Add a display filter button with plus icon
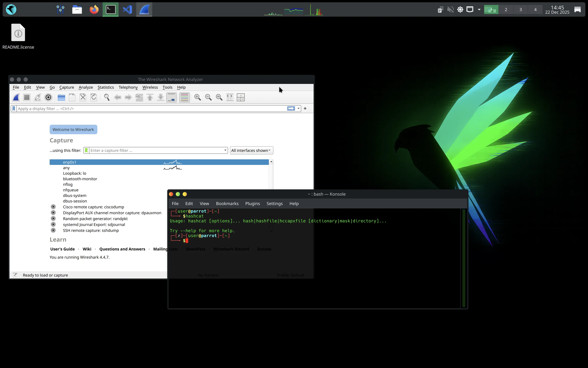Screen dimensions: 588x368 [x=305, y=109]
